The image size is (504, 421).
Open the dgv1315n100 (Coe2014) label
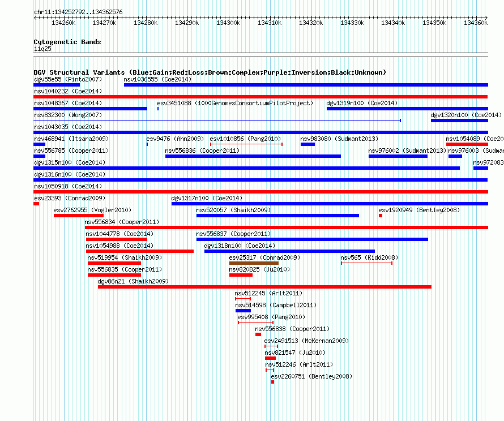coord(70,162)
